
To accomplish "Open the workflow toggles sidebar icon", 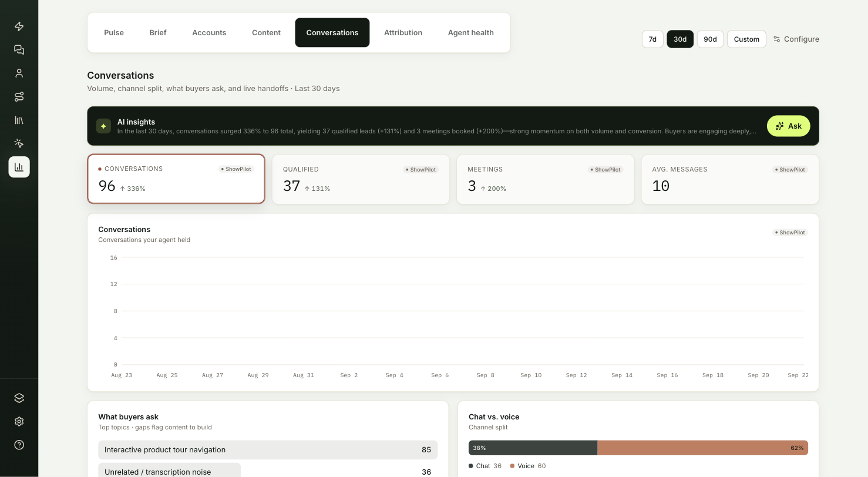I will click(19, 96).
